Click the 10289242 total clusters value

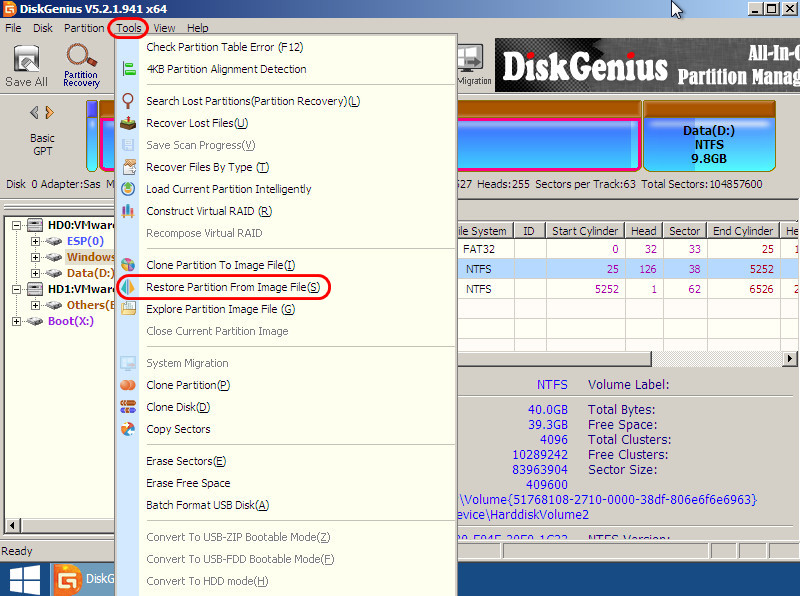pos(540,454)
